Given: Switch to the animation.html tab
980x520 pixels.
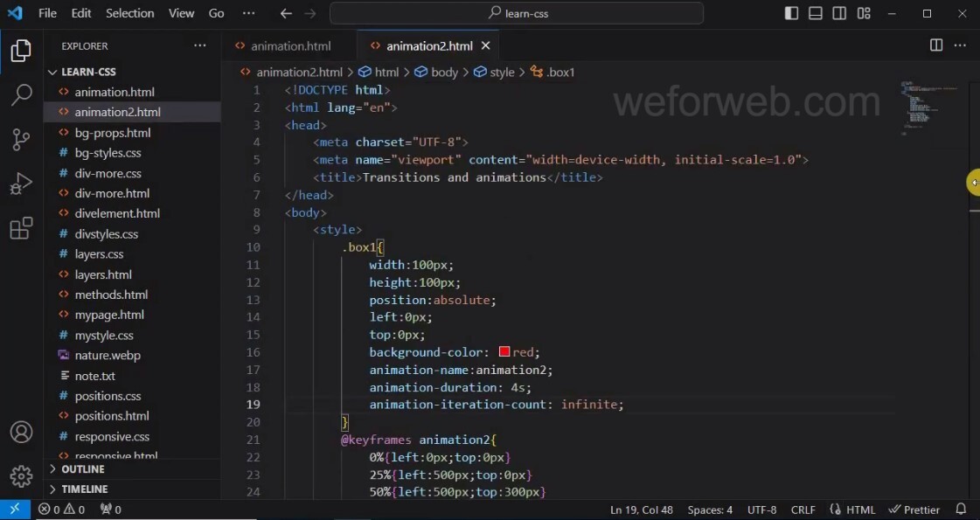Looking at the screenshot, I should tap(290, 45).
